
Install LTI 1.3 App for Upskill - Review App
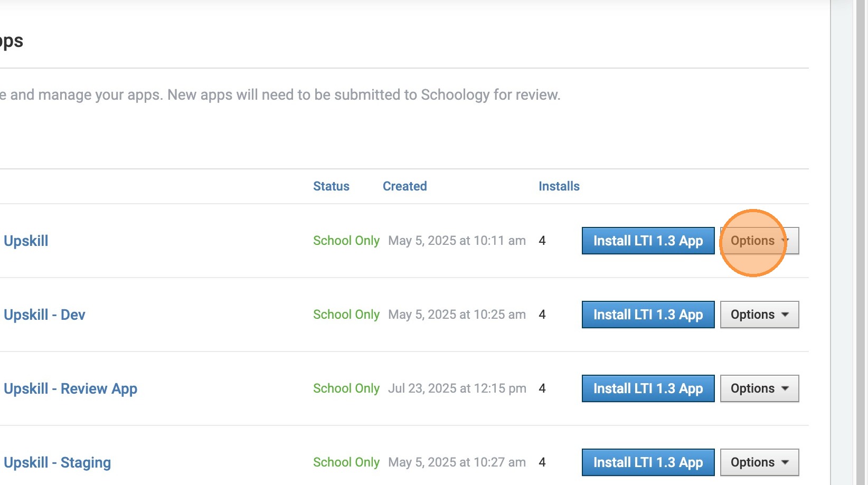(648, 388)
